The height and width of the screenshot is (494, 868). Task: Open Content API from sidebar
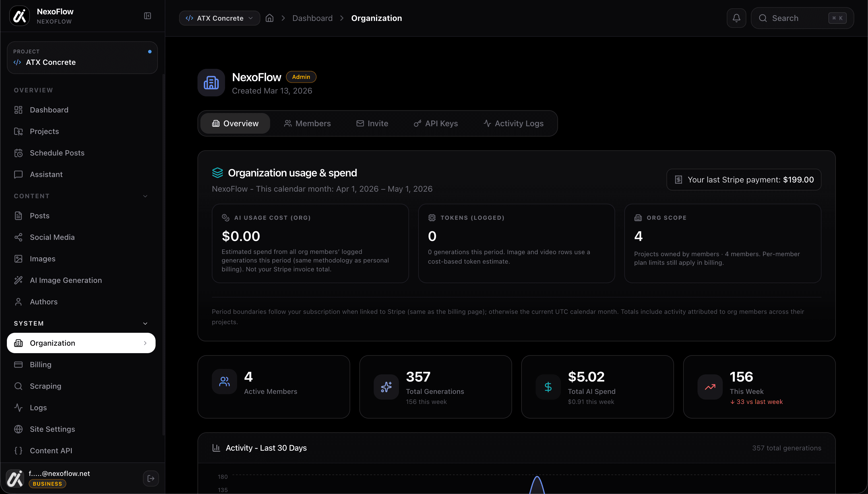point(51,451)
